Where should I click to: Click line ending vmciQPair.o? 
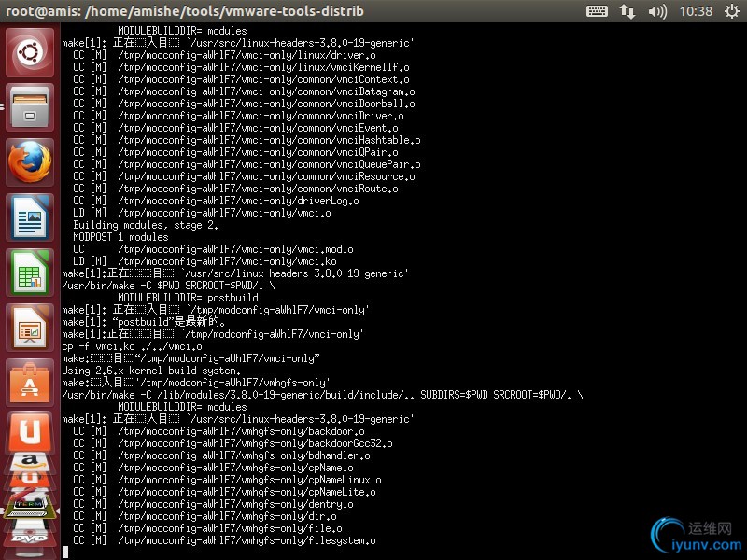(x=235, y=152)
